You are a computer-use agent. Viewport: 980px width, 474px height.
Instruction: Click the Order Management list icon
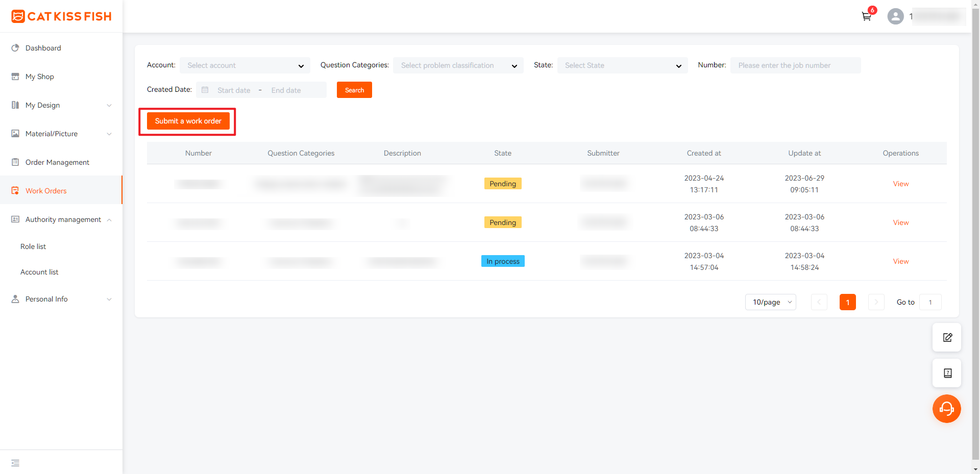tap(15, 162)
